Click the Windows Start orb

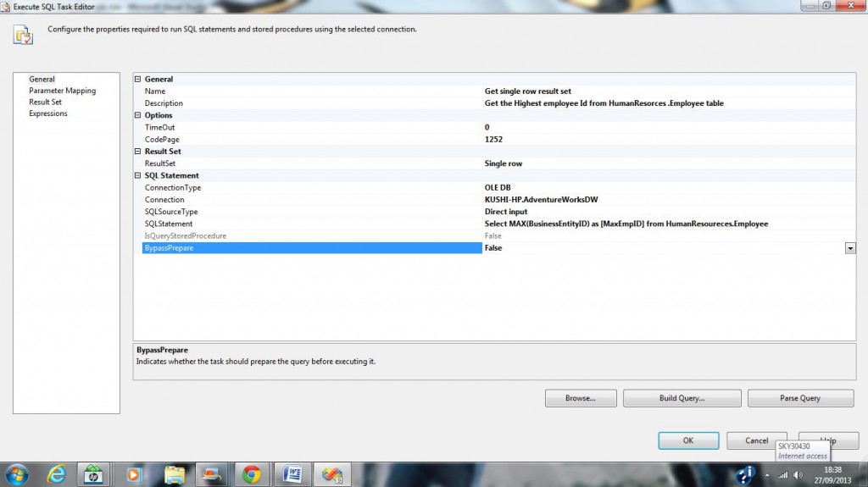click(x=17, y=474)
